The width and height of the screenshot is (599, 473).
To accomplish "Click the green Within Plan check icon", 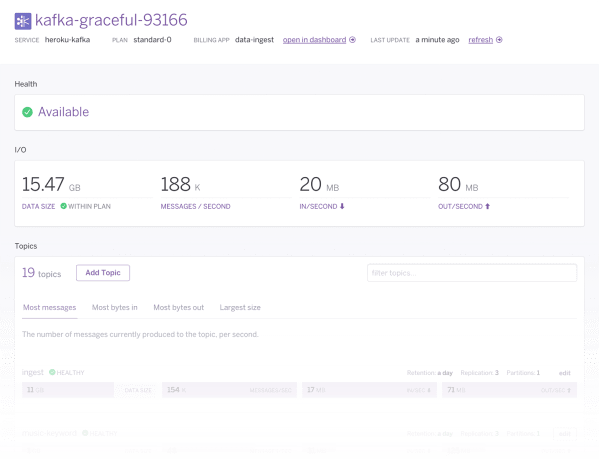I will (63, 206).
